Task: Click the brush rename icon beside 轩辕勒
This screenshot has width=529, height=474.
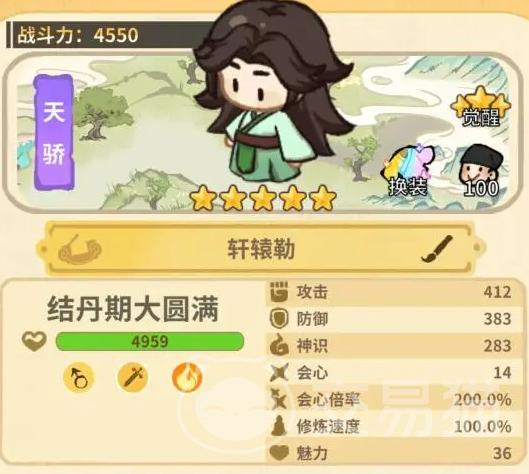Action: point(437,249)
